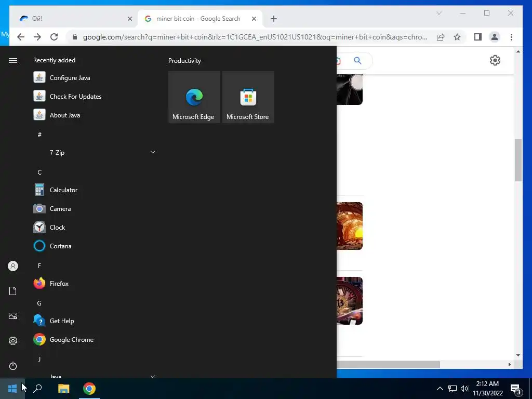Open the volume speaker tray icon
The width and height of the screenshot is (532, 399).
(464, 389)
